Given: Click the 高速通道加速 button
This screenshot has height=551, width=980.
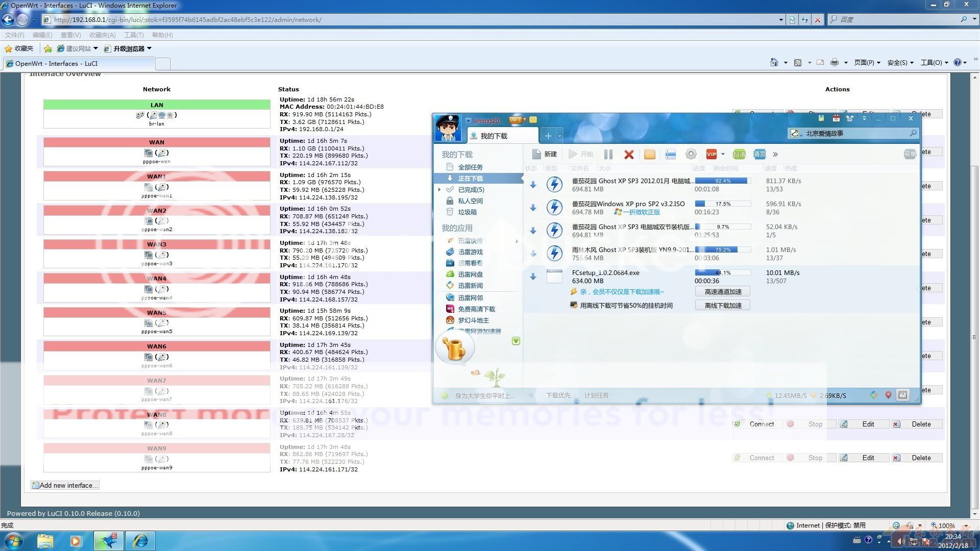Looking at the screenshot, I should point(723,292).
